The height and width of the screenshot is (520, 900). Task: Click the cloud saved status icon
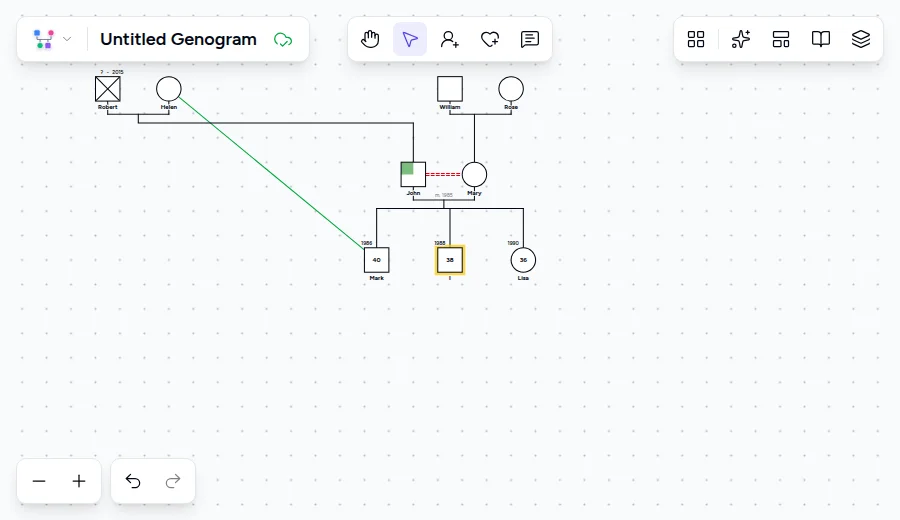click(283, 40)
